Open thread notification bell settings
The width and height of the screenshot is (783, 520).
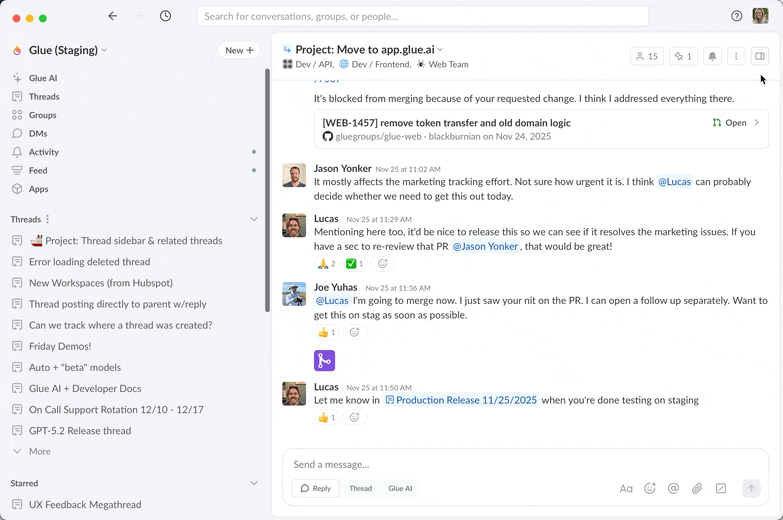pos(712,57)
